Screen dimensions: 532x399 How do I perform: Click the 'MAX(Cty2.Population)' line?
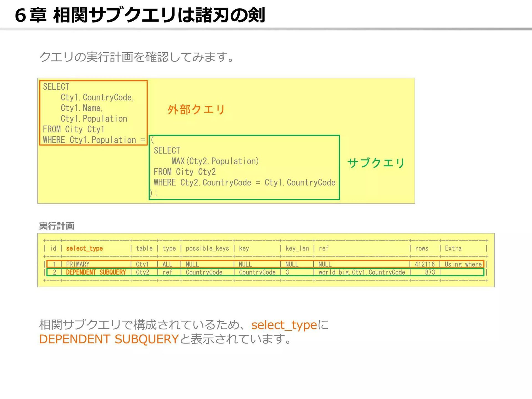(215, 161)
